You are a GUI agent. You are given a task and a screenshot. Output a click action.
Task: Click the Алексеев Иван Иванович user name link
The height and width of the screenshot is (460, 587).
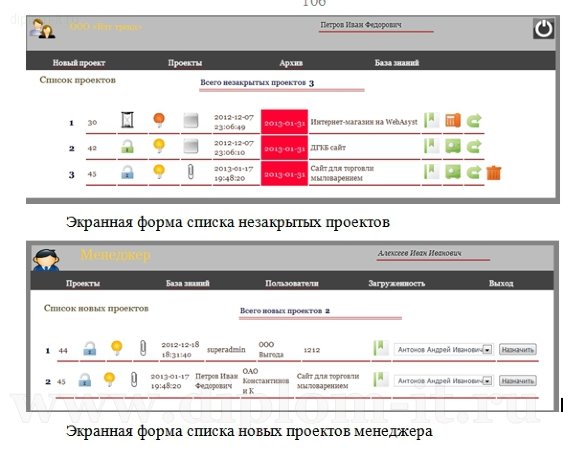click(x=419, y=253)
